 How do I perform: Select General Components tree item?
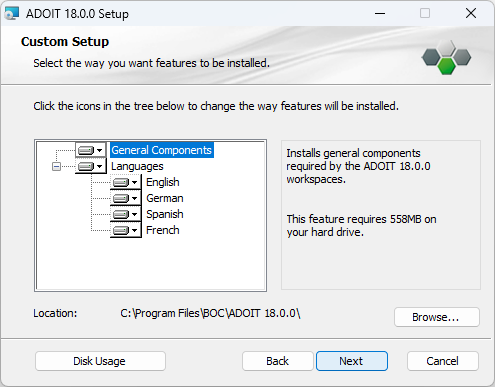(162, 150)
